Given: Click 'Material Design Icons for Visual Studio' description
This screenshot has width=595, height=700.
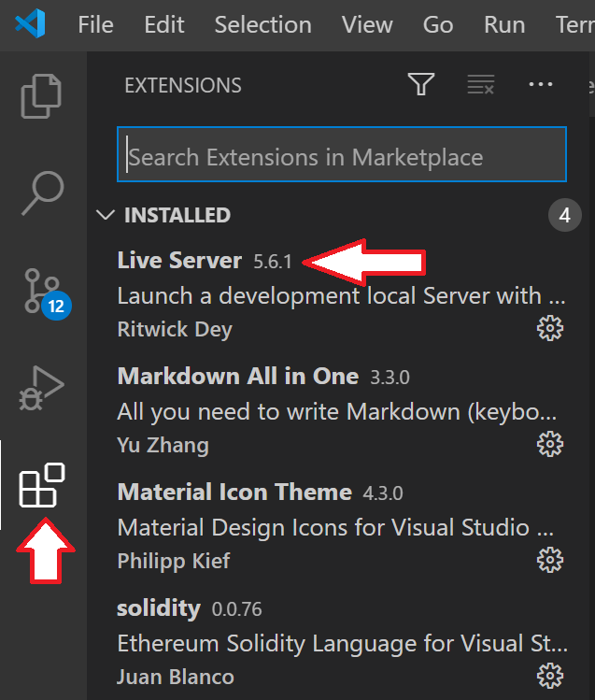Looking at the screenshot, I should (x=335, y=528).
